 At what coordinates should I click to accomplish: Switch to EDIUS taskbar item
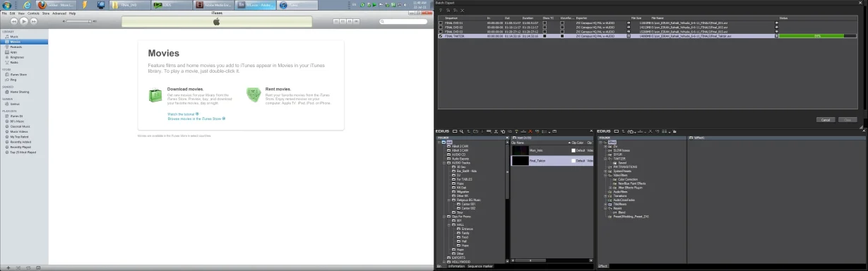(x=172, y=5)
